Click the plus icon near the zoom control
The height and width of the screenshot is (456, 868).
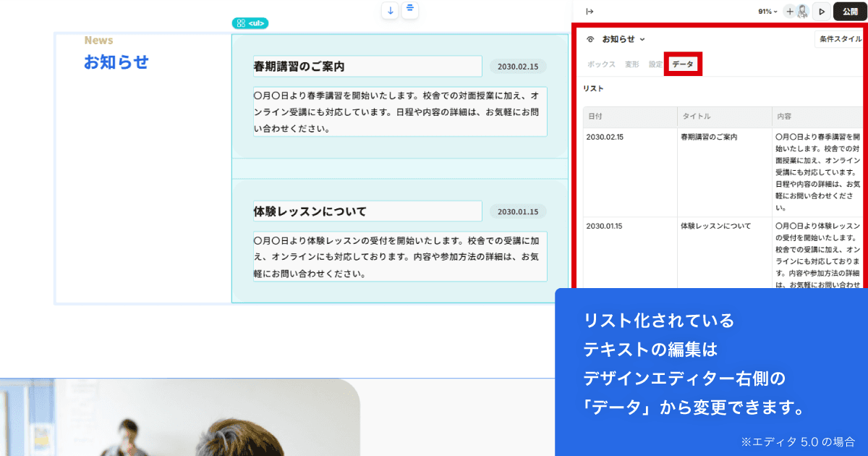point(790,11)
